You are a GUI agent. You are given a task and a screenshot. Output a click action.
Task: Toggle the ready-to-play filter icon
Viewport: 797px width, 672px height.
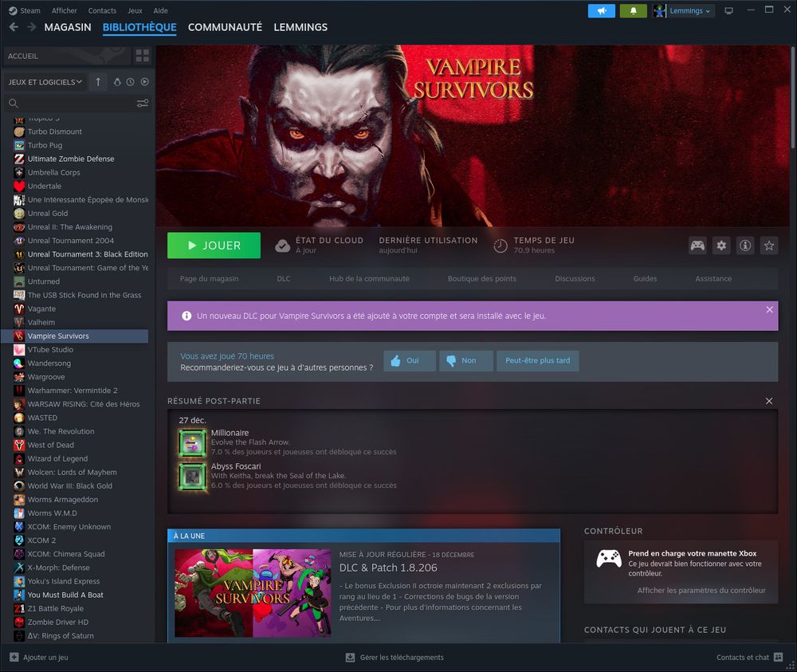(145, 82)
